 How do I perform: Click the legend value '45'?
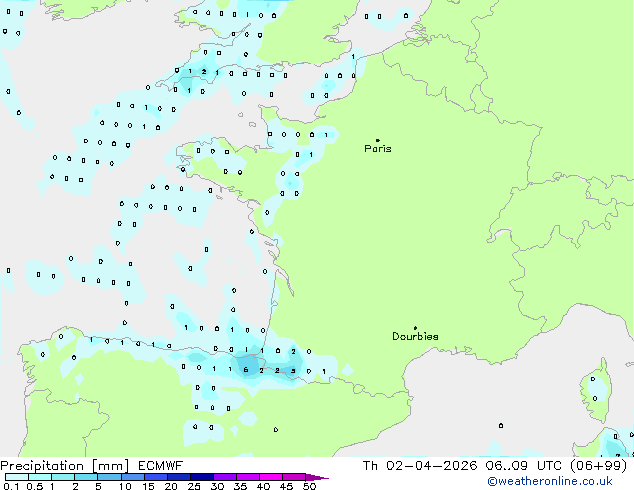click(287, 486)
